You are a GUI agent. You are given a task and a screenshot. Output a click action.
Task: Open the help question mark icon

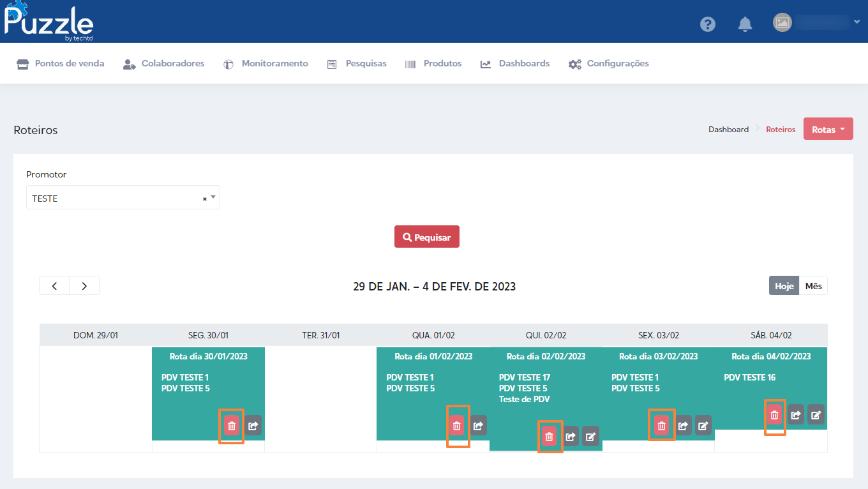coord(707,24)
